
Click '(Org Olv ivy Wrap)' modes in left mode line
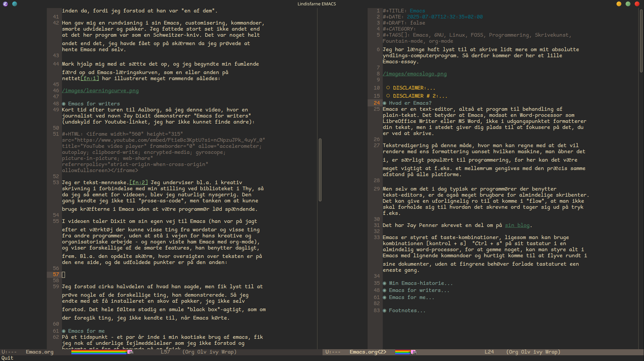click(x=209, y=352)
